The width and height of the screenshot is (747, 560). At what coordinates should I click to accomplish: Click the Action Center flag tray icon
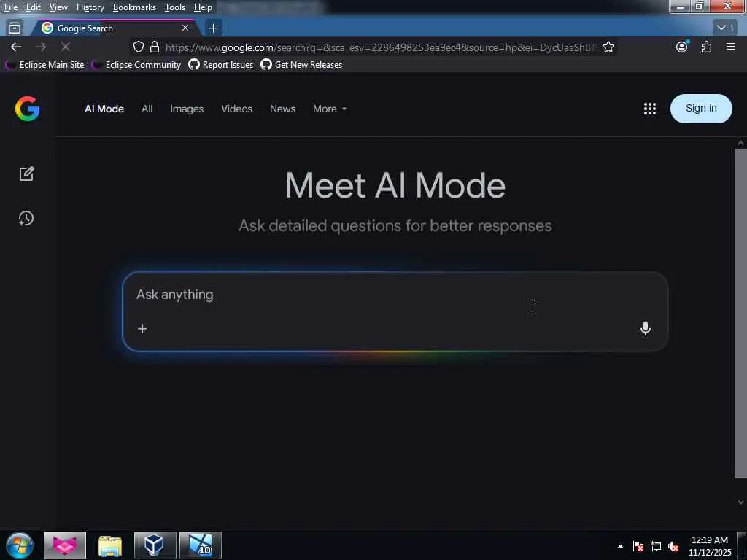coord(638,546)
